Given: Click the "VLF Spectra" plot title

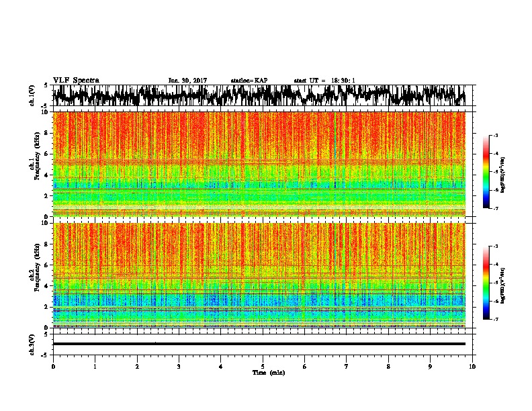Looking at the screenshot, I should pos(76,81).
